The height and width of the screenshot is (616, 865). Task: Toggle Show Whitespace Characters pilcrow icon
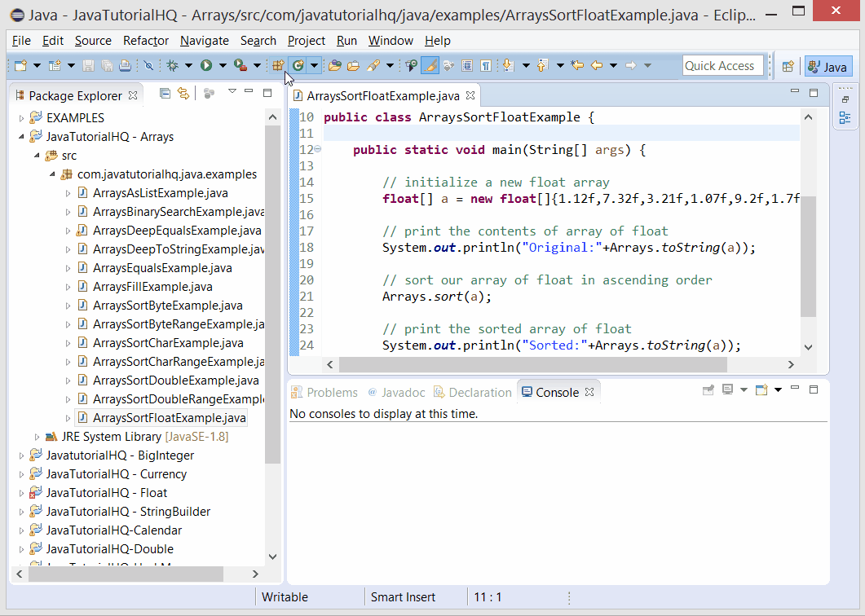point(485,66)
